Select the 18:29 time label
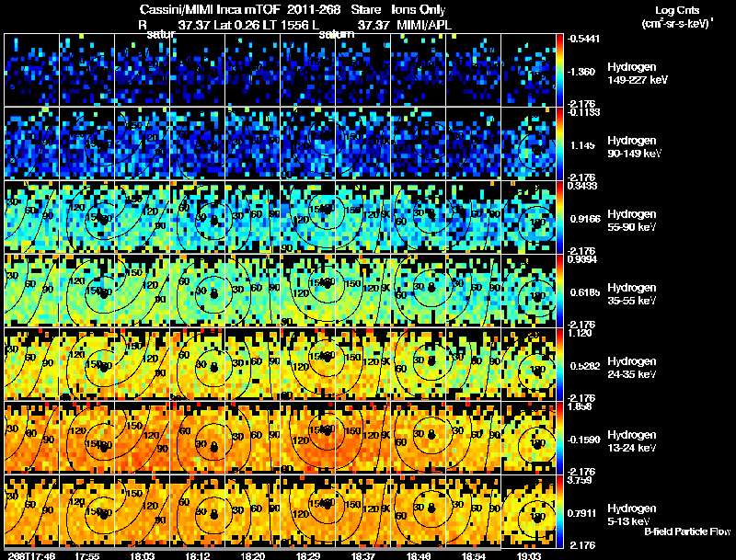This screenshot has width=736, height=560. 308,555
